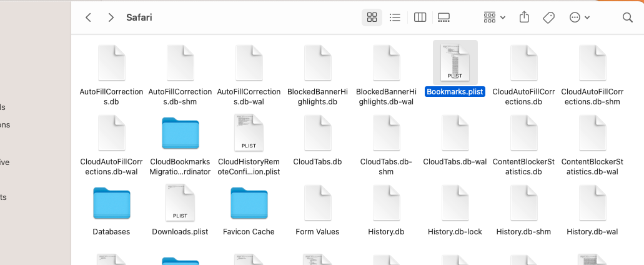Select the History.db-lock file icon
Screen dimensions: 644x265
(455, 202)
